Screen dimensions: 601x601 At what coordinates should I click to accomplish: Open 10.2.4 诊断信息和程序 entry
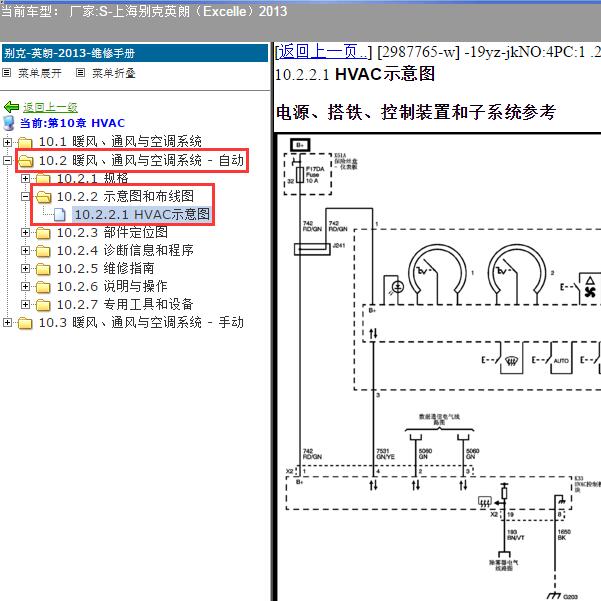[125, 250]
